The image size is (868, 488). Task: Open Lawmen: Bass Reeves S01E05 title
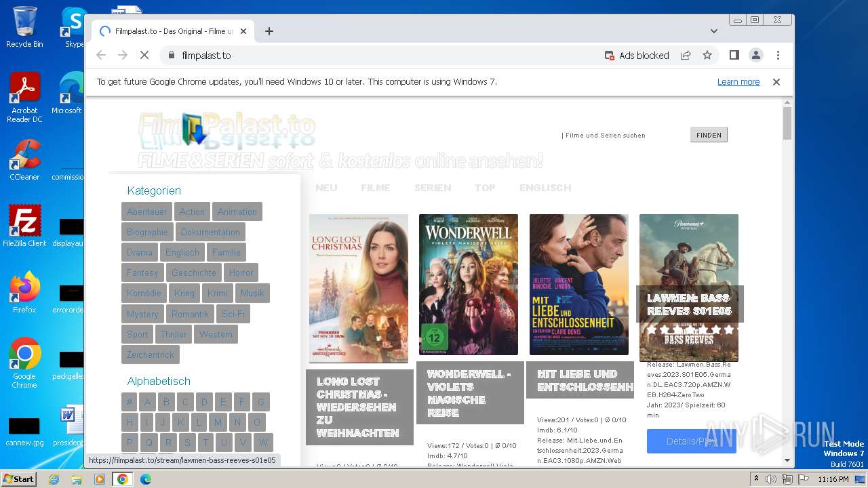coord(689,304)
